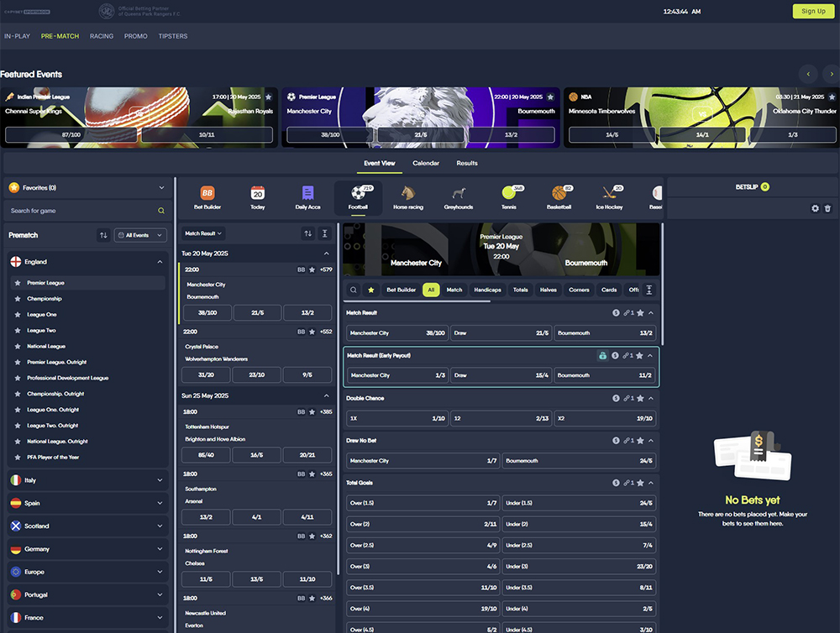Select the Handicaps market tab

pyautogui.click(x=487, y=290)
